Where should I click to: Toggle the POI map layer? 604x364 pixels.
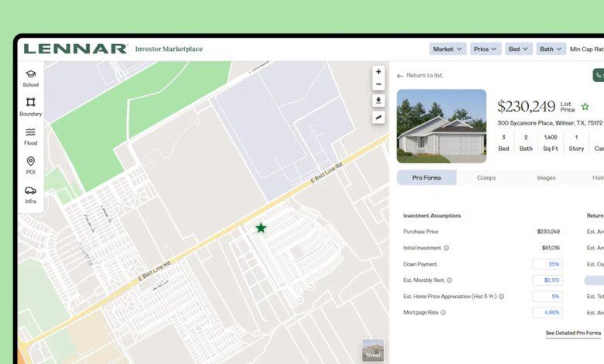30,166
